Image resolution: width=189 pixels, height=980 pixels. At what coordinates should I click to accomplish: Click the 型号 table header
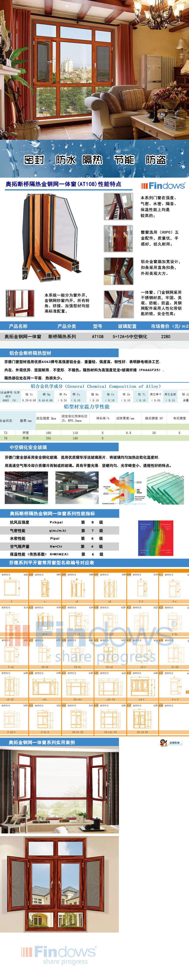(97, 326)
